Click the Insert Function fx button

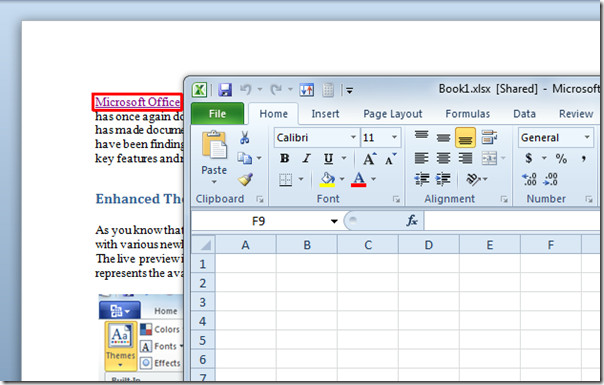[412, 221]
